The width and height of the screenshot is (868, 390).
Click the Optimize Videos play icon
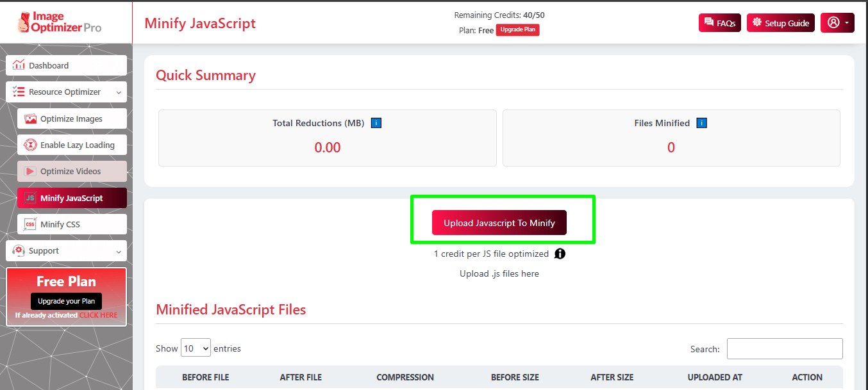[x=30, y=171]
